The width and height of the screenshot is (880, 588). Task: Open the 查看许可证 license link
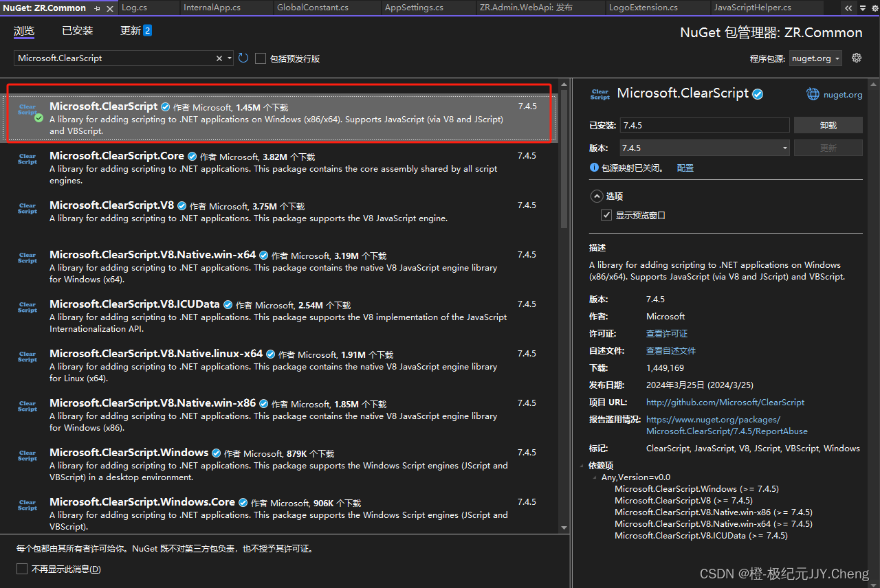[x=666, y=333]
